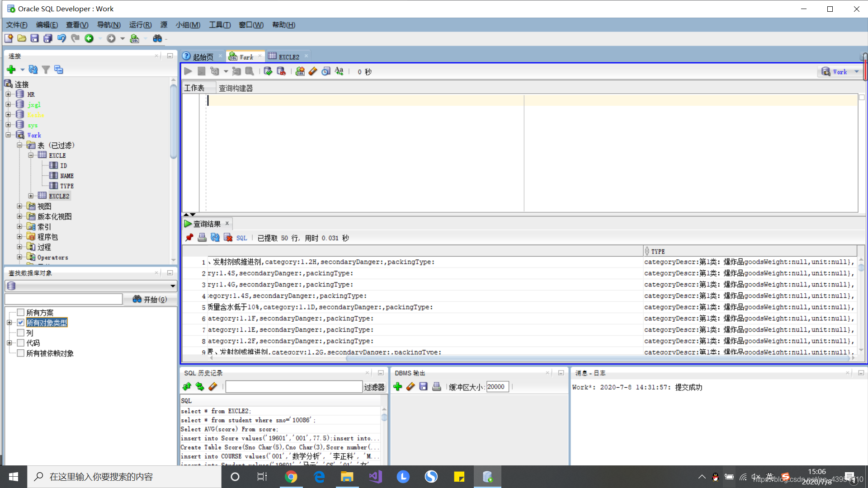Apply filter in connections panel

click(46, 70)
